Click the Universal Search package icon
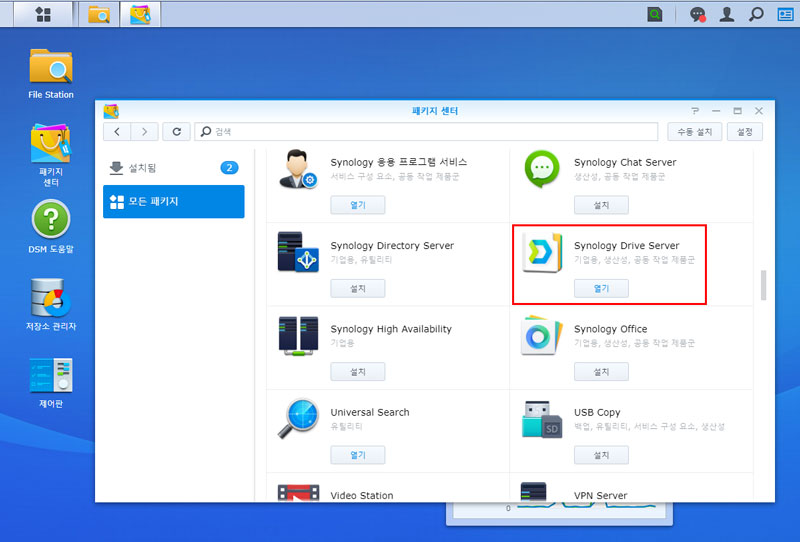This screenshot has height=542, width=800. click(298, 419)
